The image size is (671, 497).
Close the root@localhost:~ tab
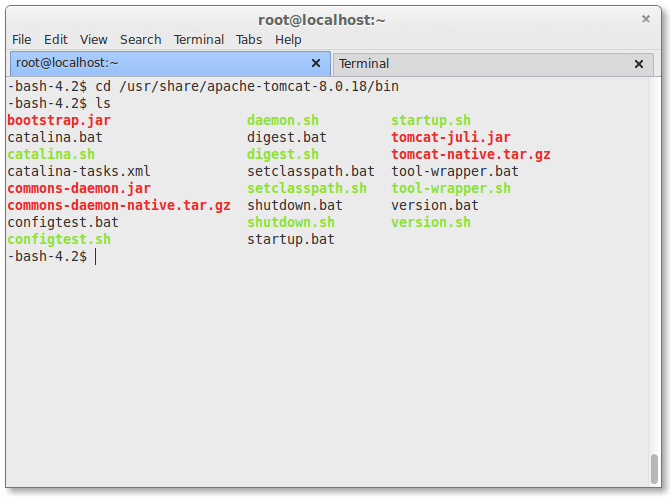[316, 63]
